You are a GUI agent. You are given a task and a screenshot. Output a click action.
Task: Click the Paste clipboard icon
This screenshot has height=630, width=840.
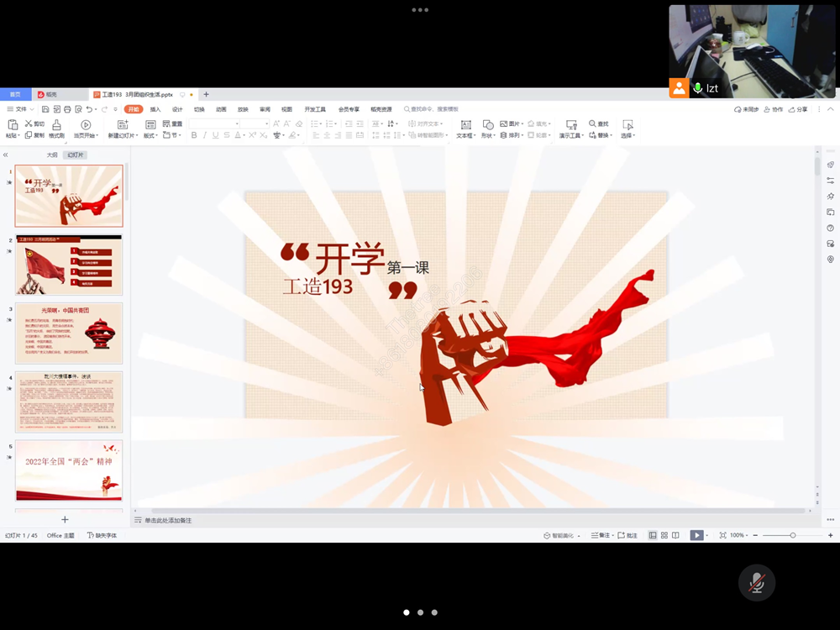pyautogui.click(x=13, y=125)
